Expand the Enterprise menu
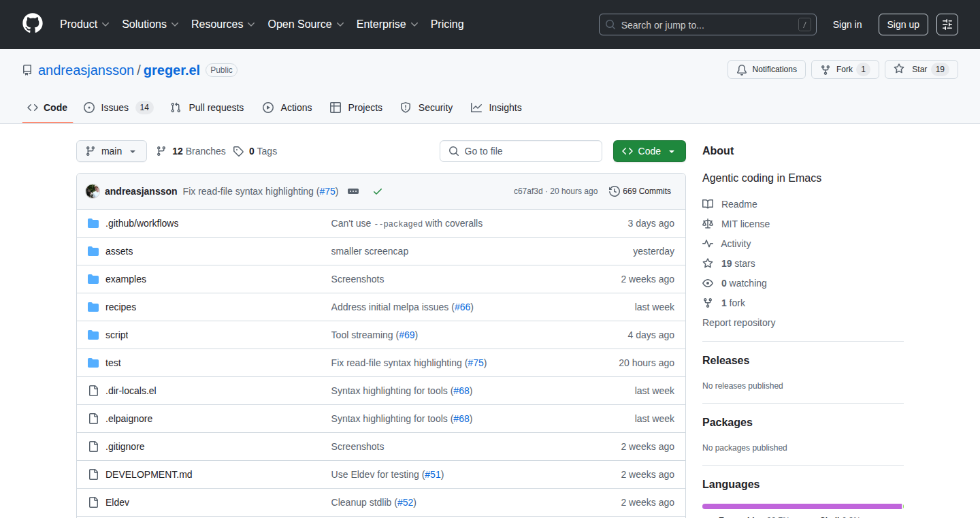 click(387, 25)
